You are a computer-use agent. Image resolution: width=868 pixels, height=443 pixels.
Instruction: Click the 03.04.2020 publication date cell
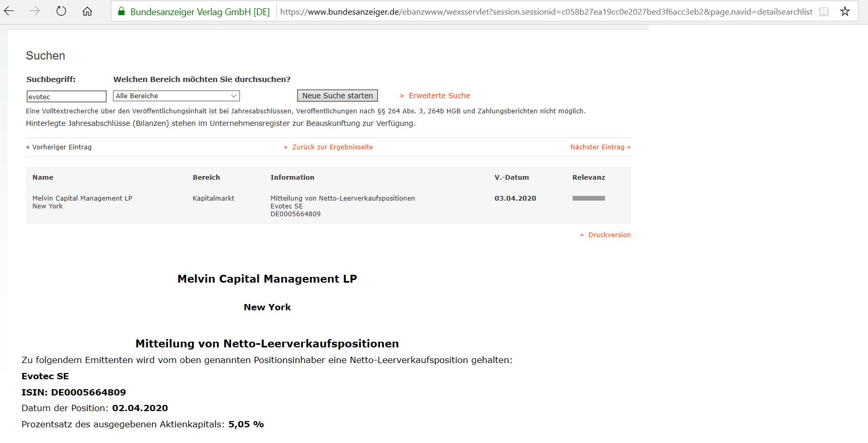point(516,199)
